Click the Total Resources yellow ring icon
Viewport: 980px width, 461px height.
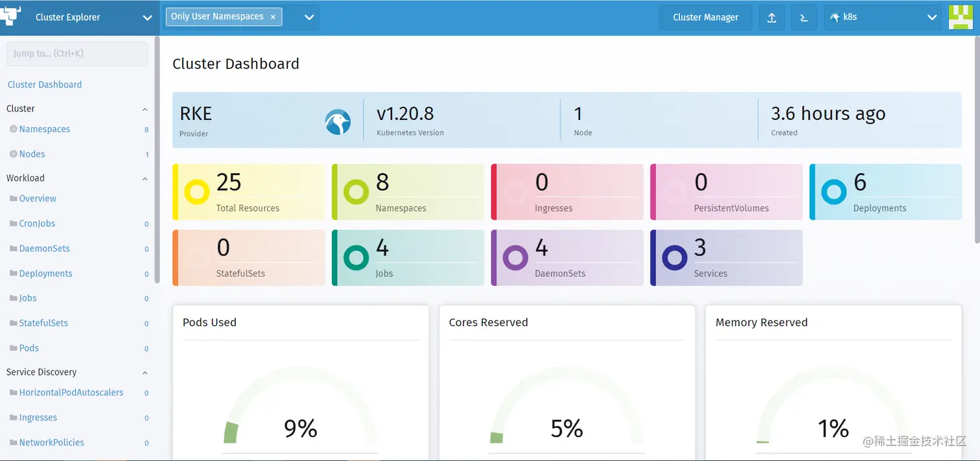coord(196,192)
